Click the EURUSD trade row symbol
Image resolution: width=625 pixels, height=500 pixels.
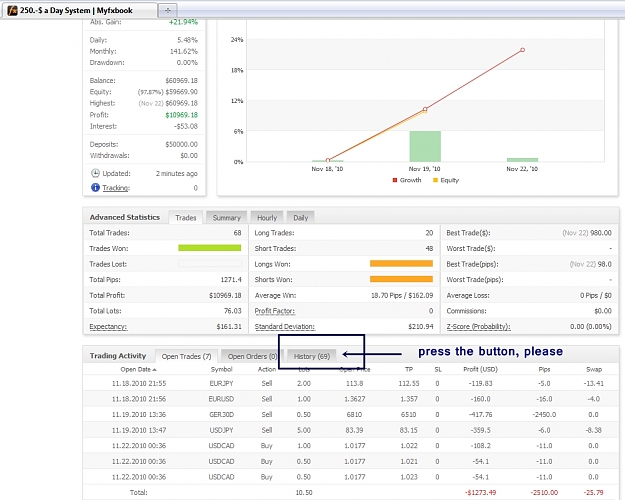(221, 399)
